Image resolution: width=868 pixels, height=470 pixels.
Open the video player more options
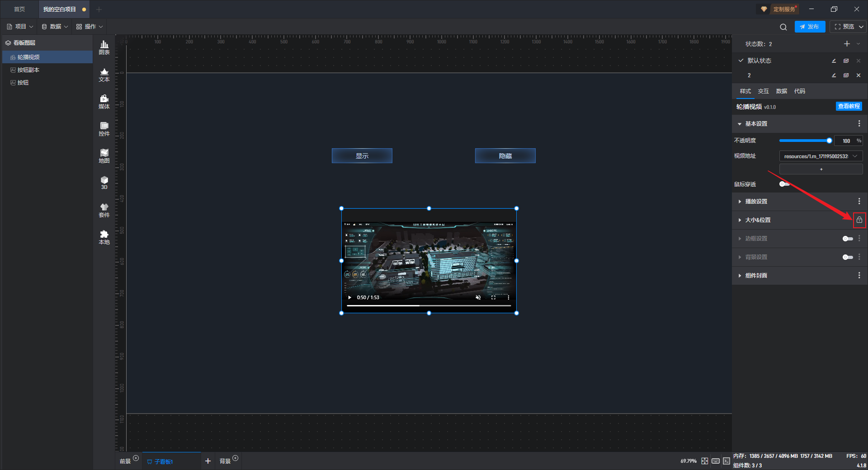click(x=508, y=297)
